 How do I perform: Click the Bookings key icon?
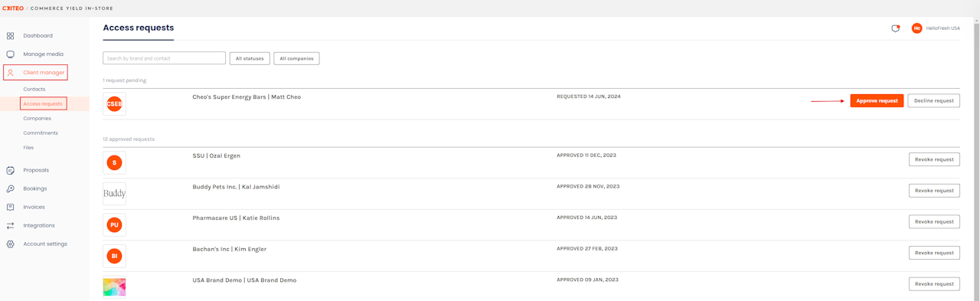click(10, 188)
